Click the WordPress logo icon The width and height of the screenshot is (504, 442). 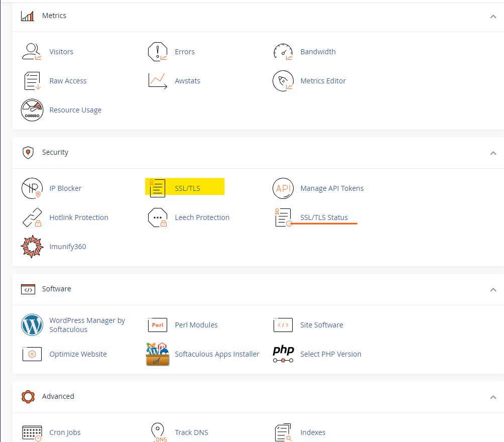(32, 325)
